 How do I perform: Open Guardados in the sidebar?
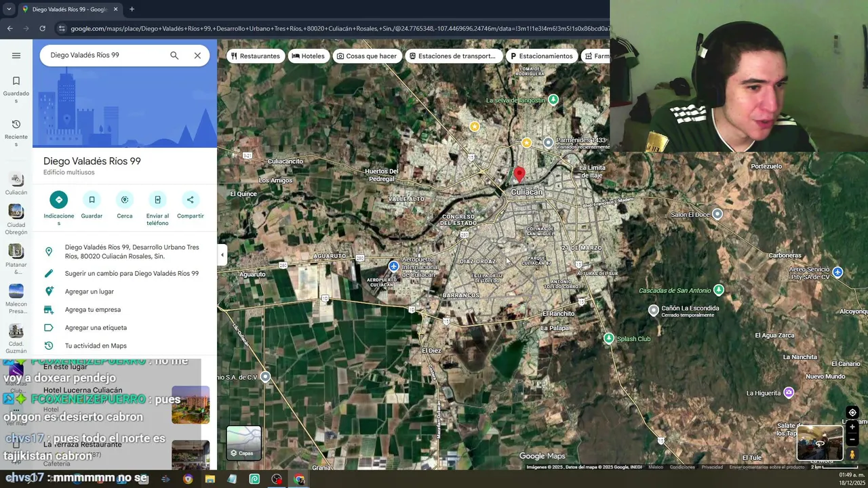point(16,89)
